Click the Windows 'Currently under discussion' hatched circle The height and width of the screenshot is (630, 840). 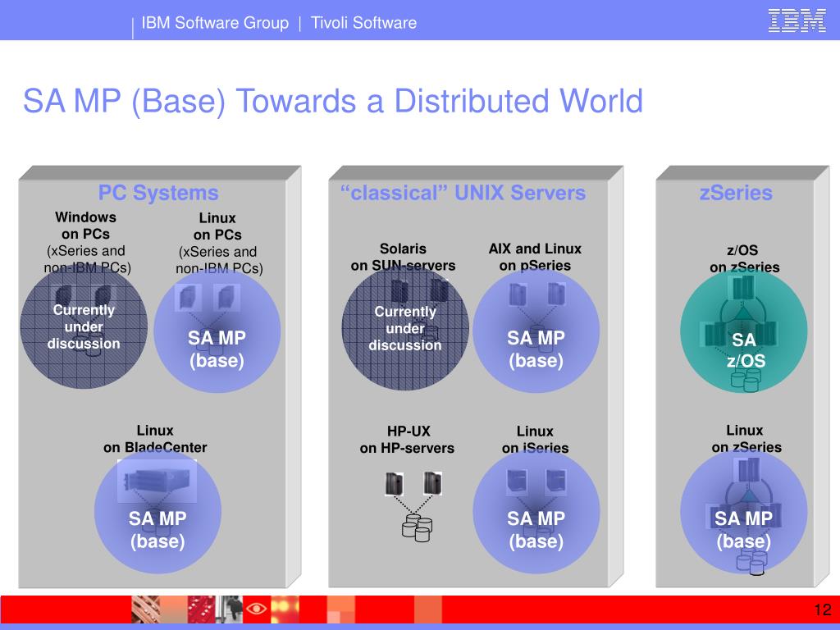tap(84, 326)
